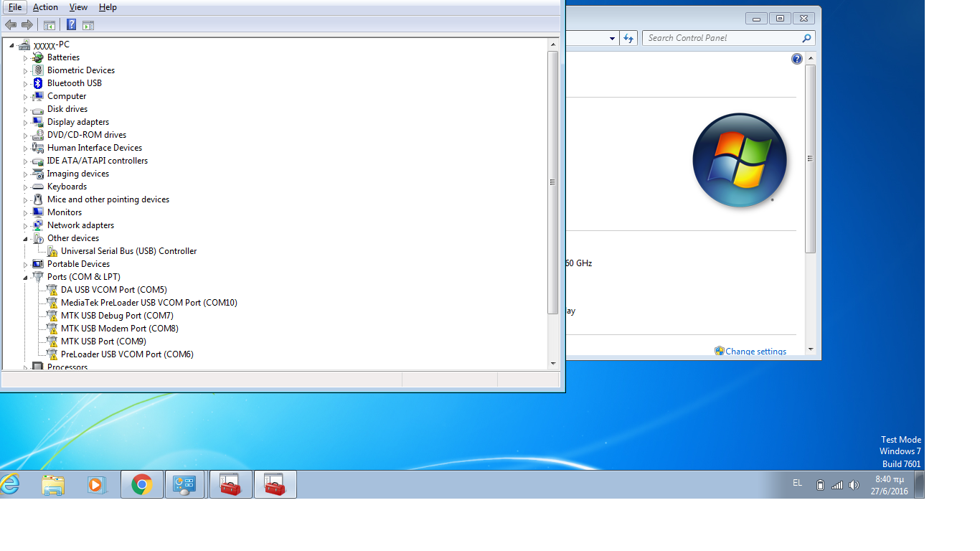Image resolution: width=980 pixels, height=551 pixels.
Task: Open the Control Panel window's help icon
Action: pyautogui.click(x=797, y=59)
